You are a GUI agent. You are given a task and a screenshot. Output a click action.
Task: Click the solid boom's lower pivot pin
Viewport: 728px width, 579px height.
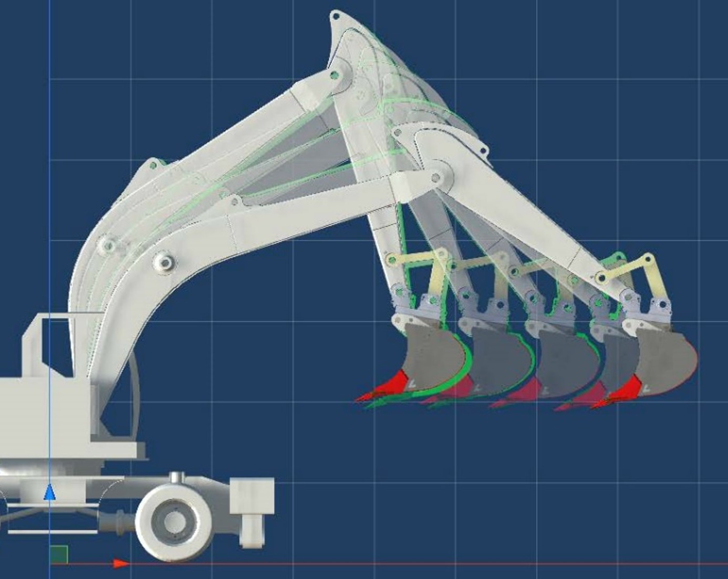[164, 261]
